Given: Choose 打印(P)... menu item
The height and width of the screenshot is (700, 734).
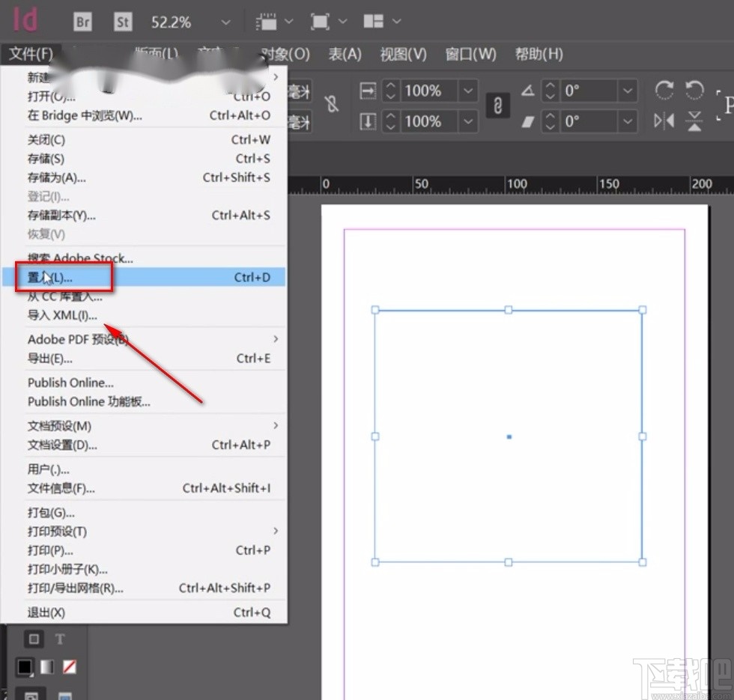Looking at the screenshot, I should coord(144,550).
